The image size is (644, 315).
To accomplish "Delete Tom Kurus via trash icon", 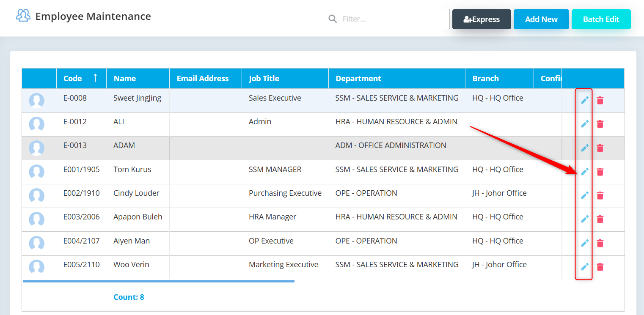I will click(600, 172).
